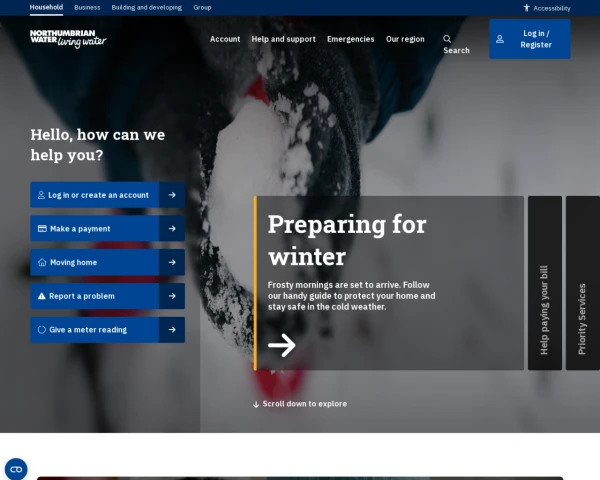Screen dimensions: 600x480
Task: Click the arrow beside Log in or create account
Action: tap(172, 195)
